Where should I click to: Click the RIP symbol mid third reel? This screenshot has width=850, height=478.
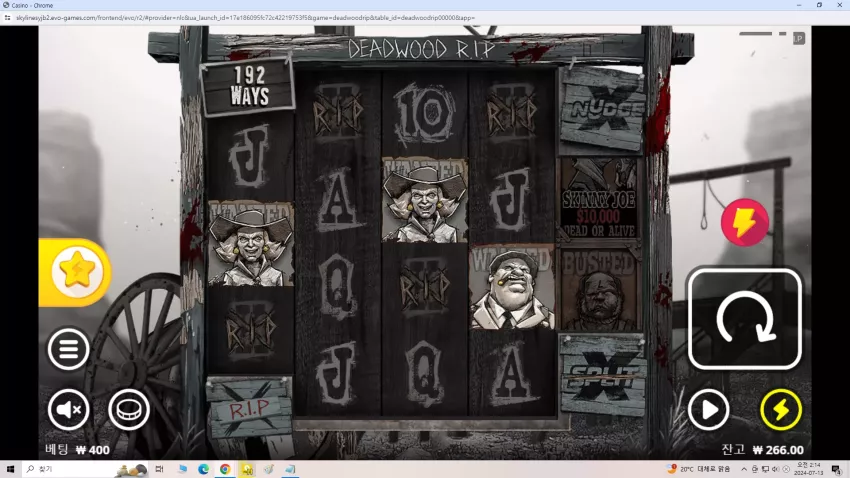click(424, 287)
